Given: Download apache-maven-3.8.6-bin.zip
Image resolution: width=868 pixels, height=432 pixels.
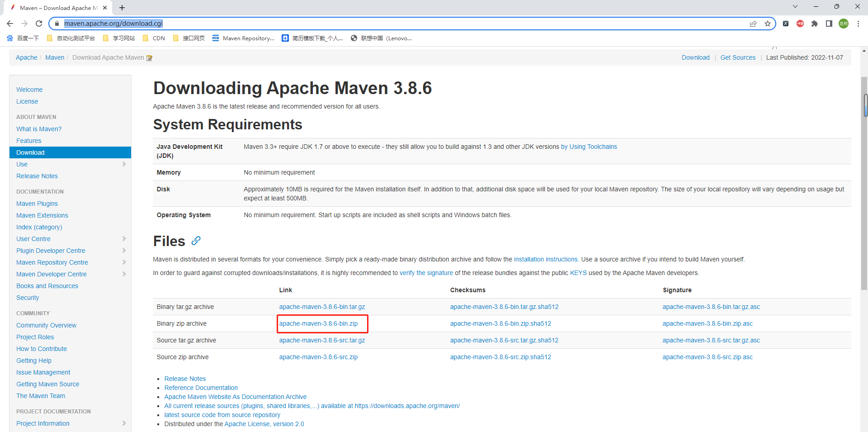Looking at the screenshot, I should 318,323.
